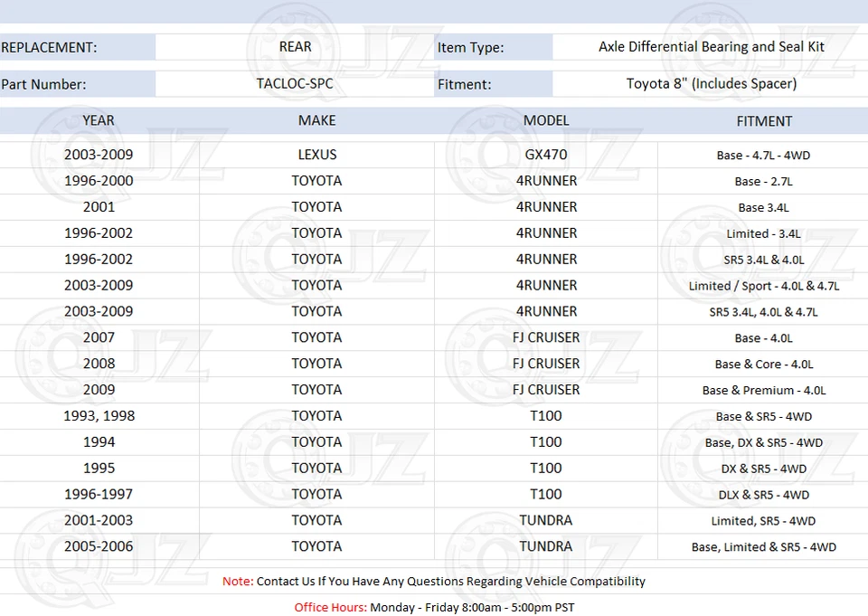The image size is (868, 616).
Task: Click the Base Limited SR5 4WD text
Action: 764,546
